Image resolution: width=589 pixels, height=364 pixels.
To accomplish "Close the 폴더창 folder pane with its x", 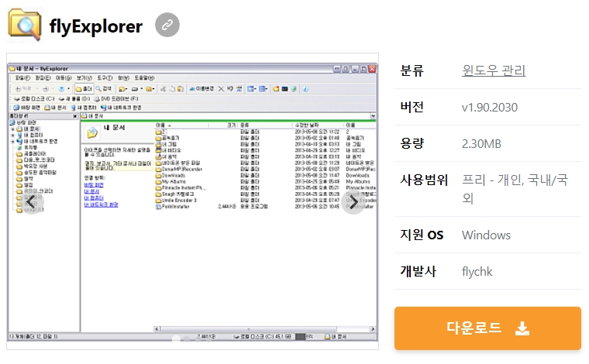I will [x=74, y=116].
